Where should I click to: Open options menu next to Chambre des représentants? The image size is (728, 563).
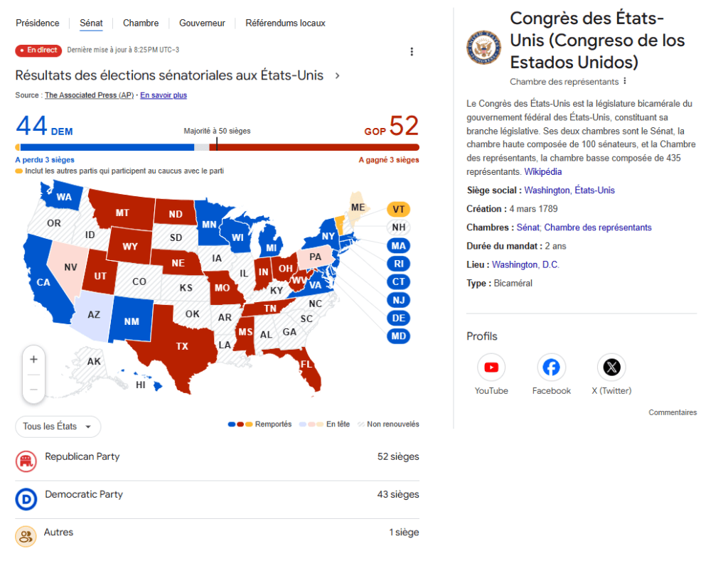626,82
